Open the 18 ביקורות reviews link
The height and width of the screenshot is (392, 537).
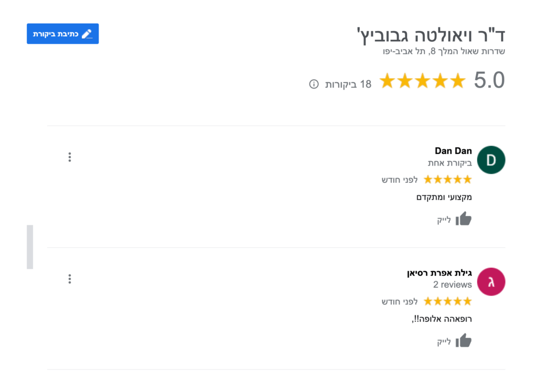tap(349, 84)
